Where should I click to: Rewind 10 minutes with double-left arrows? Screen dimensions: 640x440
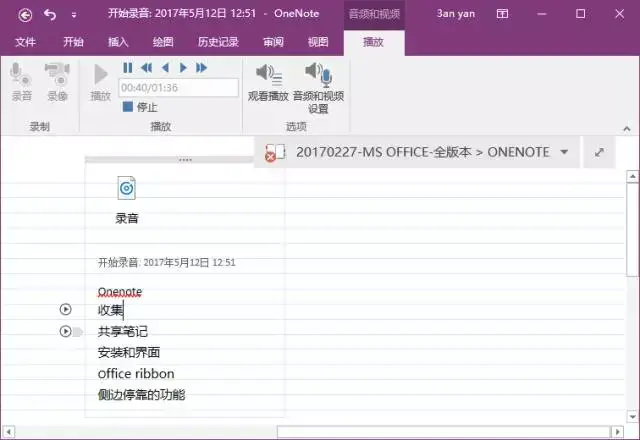(x=146, y=68)
